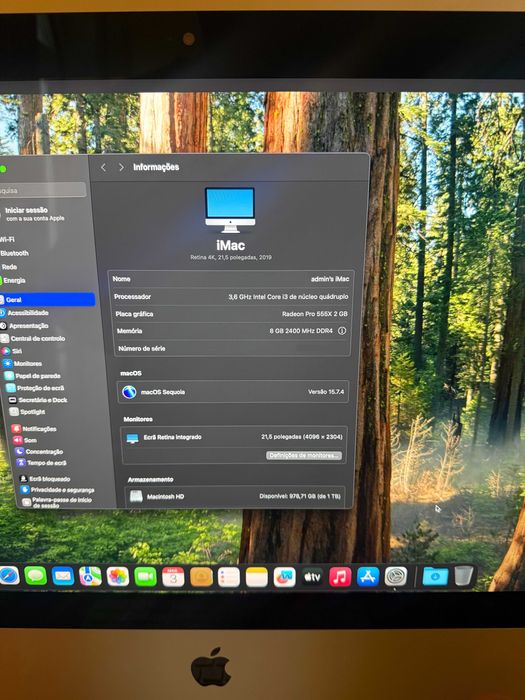Click System Settings gear in Dock
Image resolution: width=525 pixels, height=700 pixels.
[x=396, y=576]
